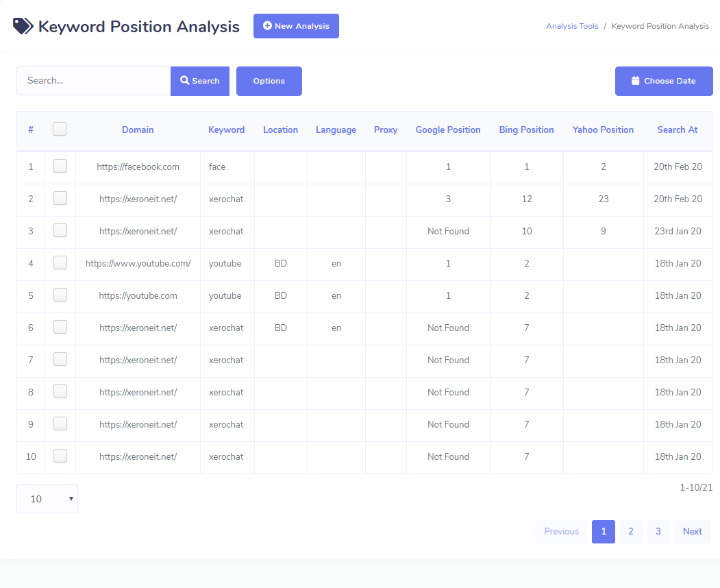
Task: Toggle the select-all checkbox in table header
Action: [60, 129]
